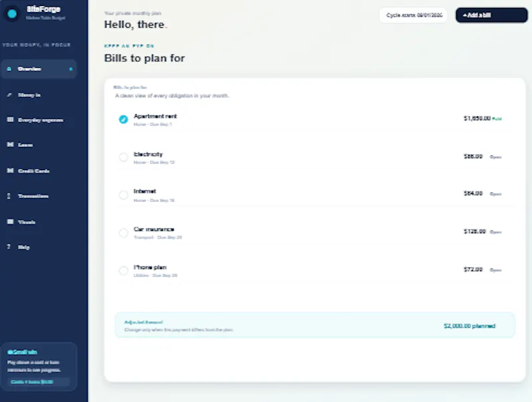
Task: Click the Credit Cards sidebar icon
Action: (10, 171)
